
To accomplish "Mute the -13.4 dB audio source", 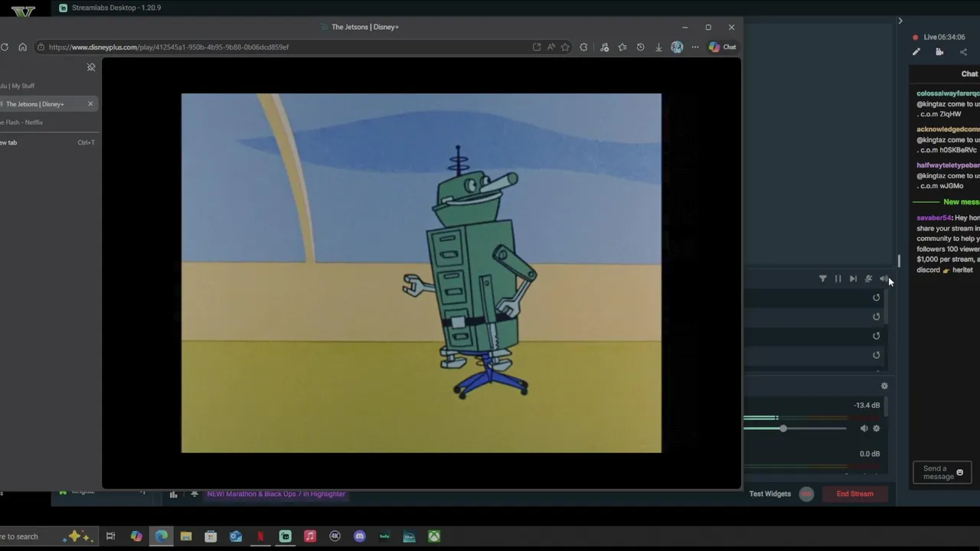I will [864, 429].
